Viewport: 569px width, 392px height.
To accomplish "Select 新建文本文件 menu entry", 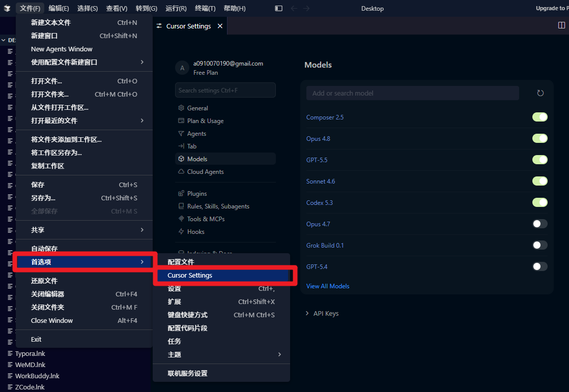I will [x=84, y=22].
